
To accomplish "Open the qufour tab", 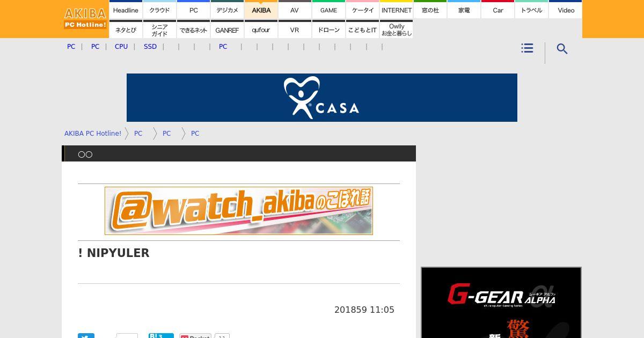I will pos(261,30).
